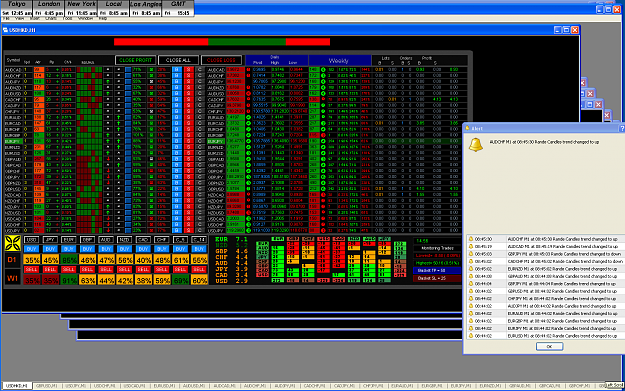Click the grey C close icon for NZDUSD

click(200, 212)
